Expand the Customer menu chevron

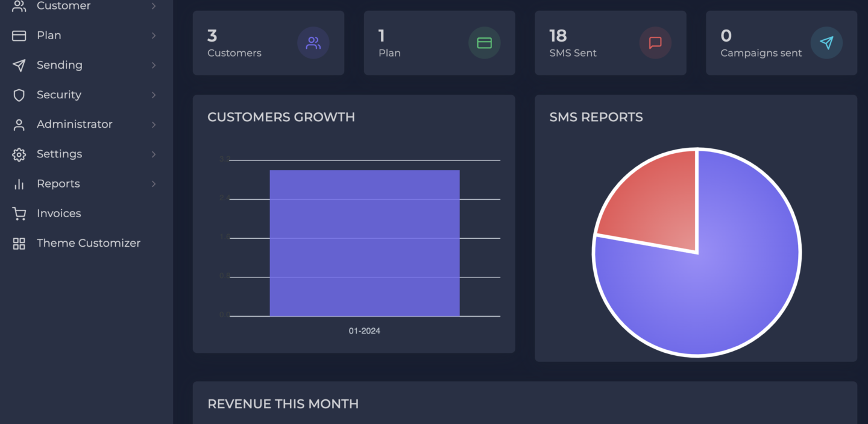(154, 6)
